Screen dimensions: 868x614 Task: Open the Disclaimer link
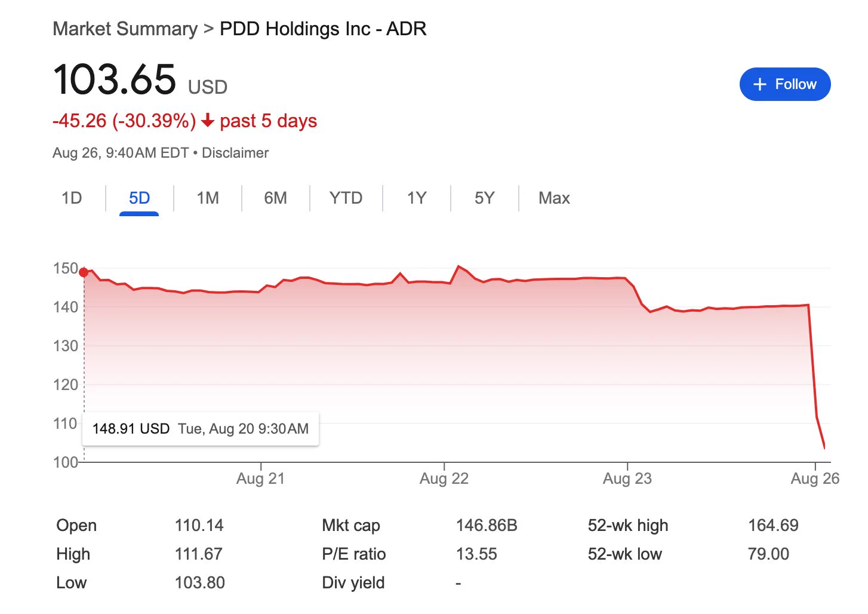(x=235, y=153)
